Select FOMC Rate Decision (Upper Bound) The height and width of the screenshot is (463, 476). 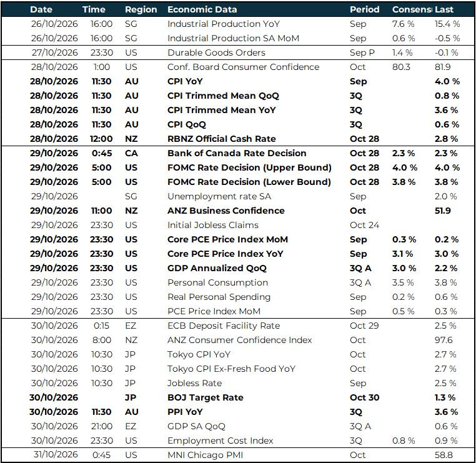(x=249, y=167)
